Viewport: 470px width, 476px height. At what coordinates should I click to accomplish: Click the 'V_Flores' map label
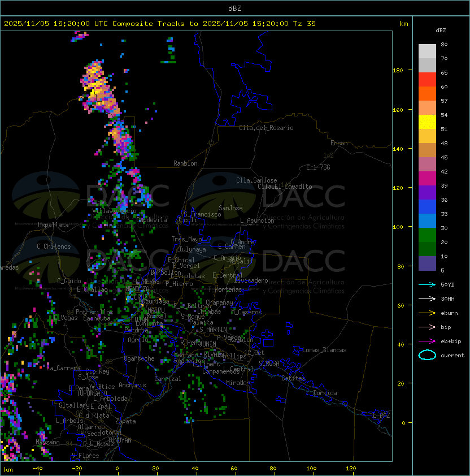coord(85,456)
